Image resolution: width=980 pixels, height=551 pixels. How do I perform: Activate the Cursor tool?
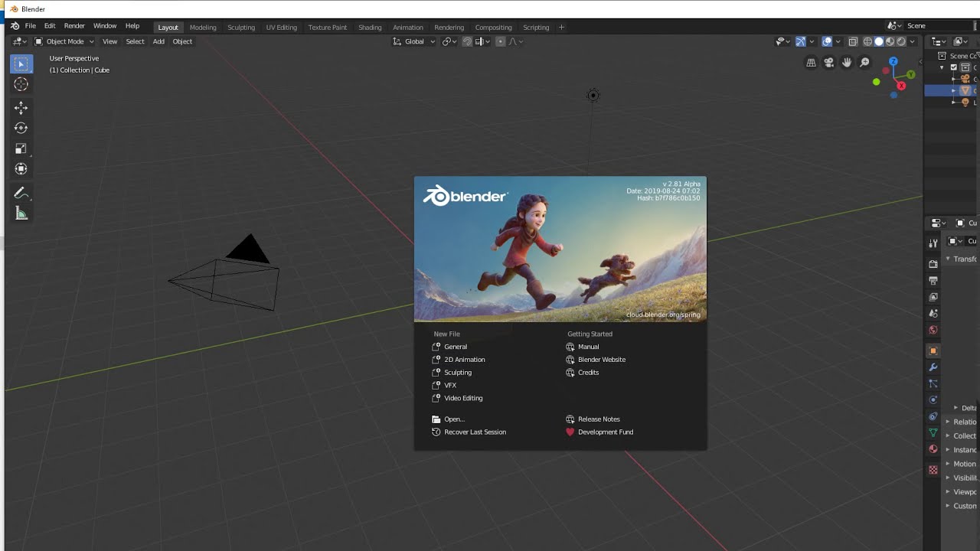coord(21,85)
